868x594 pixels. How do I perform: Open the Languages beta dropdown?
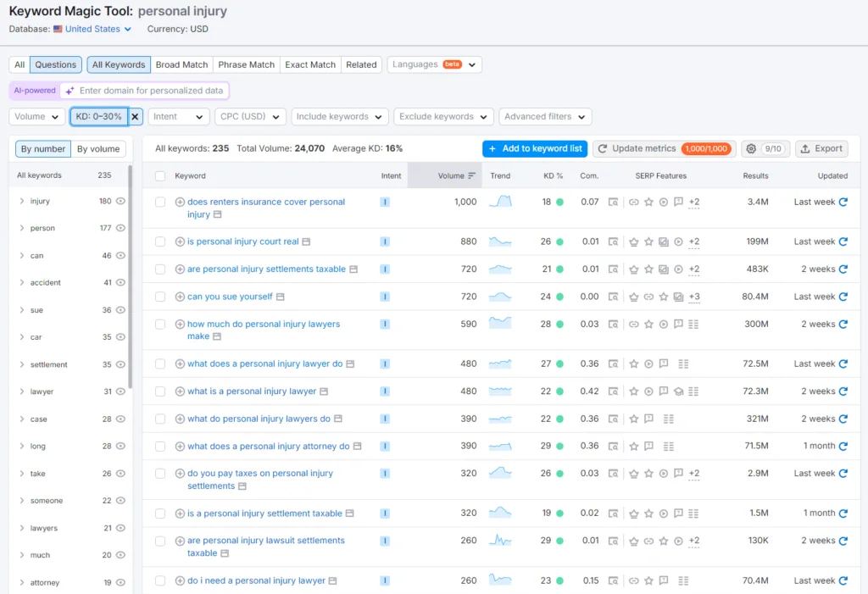point(435,64)
